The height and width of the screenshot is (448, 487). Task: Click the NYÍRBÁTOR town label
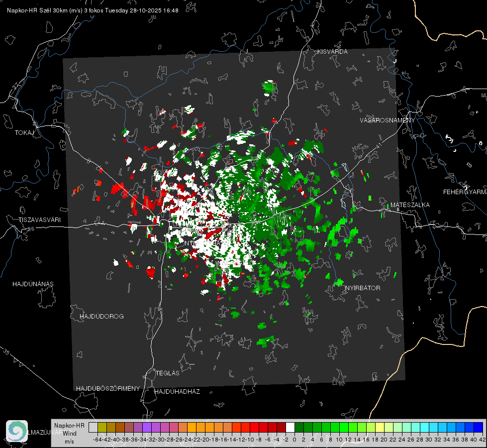click(x=363, y=288)
